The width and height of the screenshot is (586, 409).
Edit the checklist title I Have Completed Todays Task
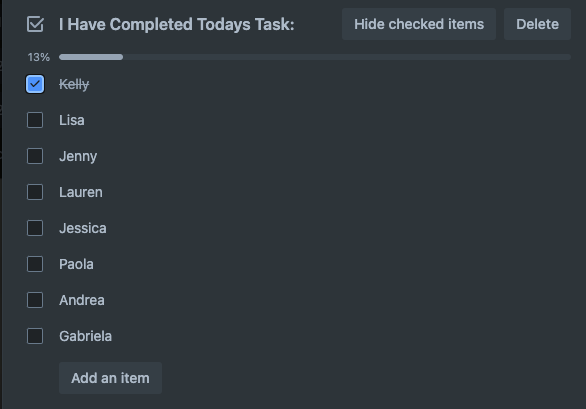[x=177, y=25]
